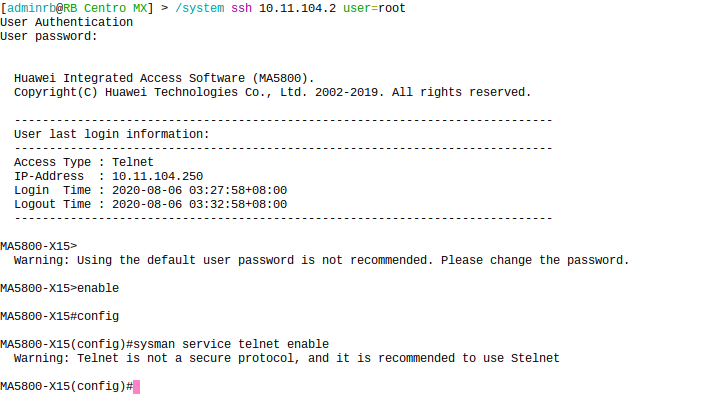Image resolution: width=703 pixels, height=394 pixels.
Task: Click the 'sysman service telnet enable' command
Action: tap(231, 344)
